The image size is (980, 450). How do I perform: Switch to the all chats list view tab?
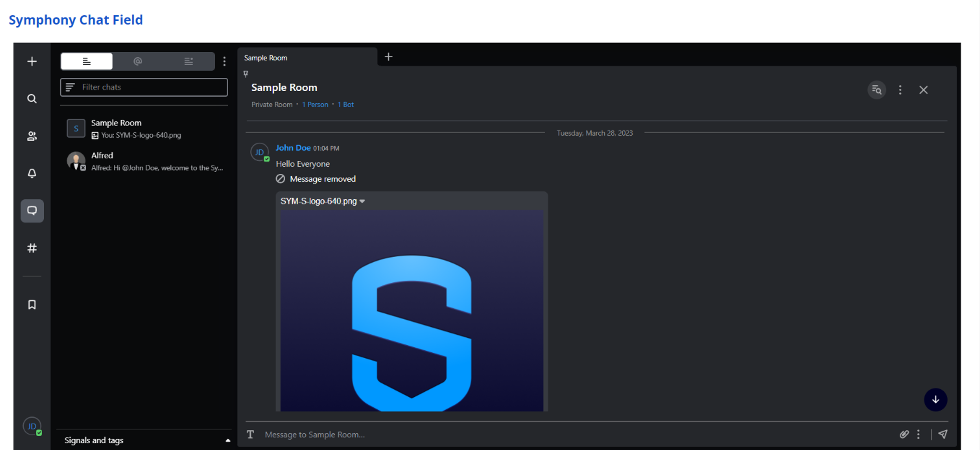point(87,61)
